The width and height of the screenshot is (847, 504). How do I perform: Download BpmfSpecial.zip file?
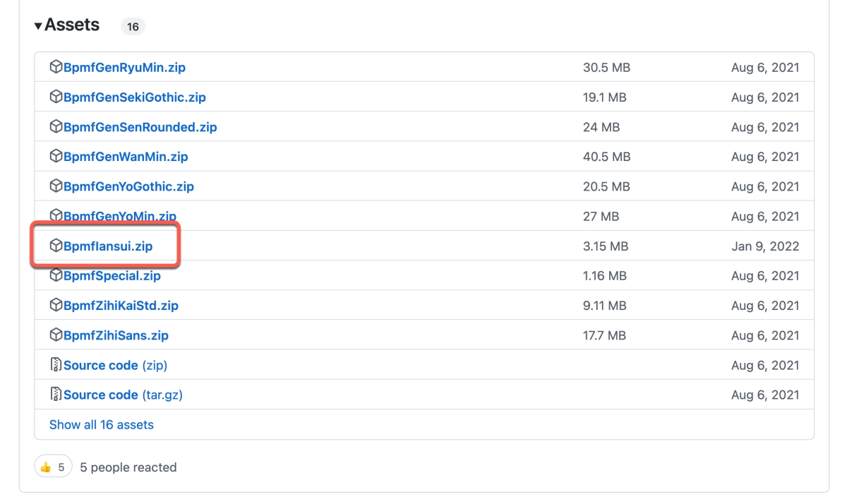[112, 276]
